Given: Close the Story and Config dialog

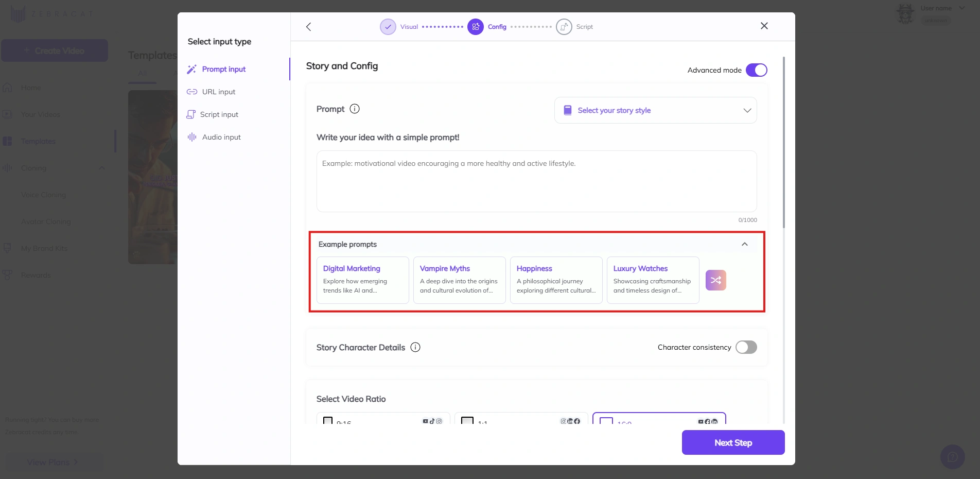Looking at the screenshot, I should click(764, 26).
